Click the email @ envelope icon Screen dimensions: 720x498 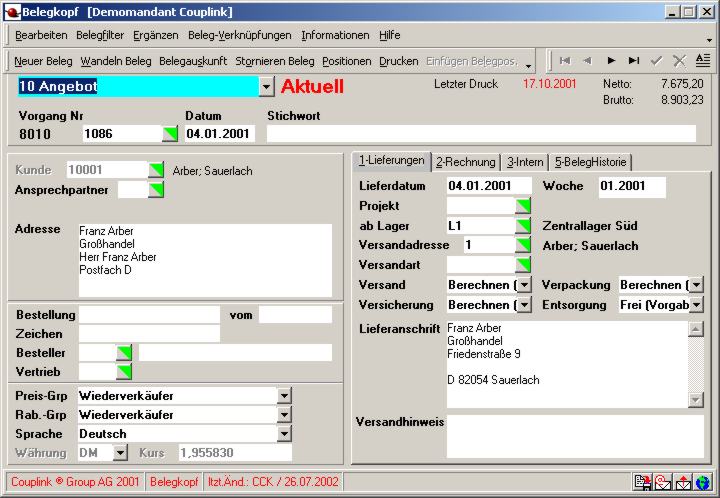click(663, 483)
